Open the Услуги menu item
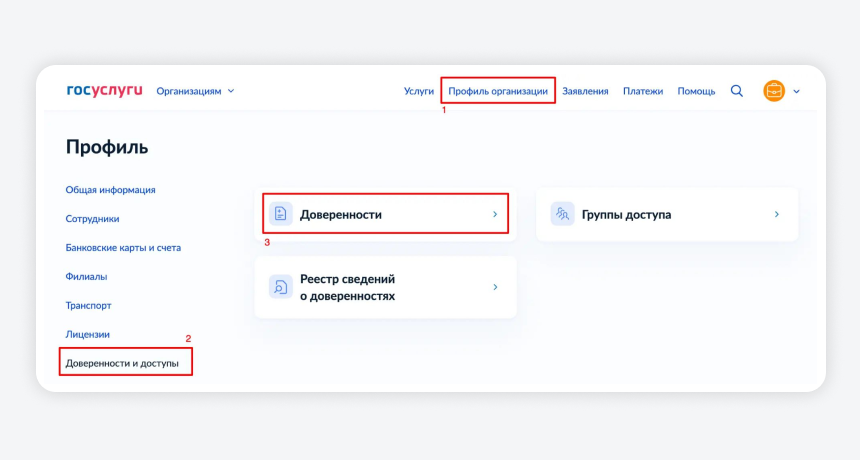This screenshot has width=860, height=460. point(418,91)
